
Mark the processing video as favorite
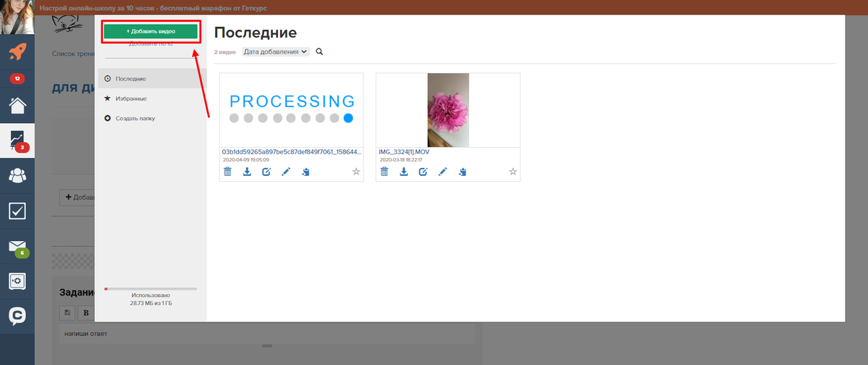355,172
